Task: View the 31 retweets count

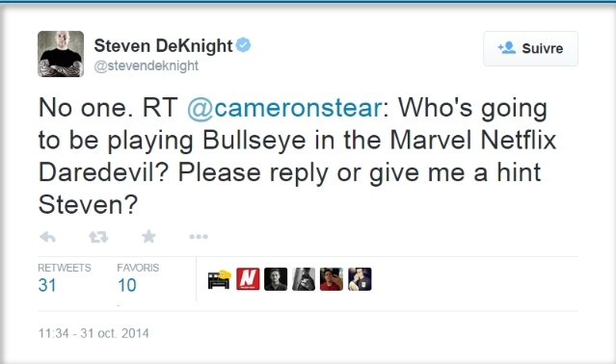Action: click(47, 285)
